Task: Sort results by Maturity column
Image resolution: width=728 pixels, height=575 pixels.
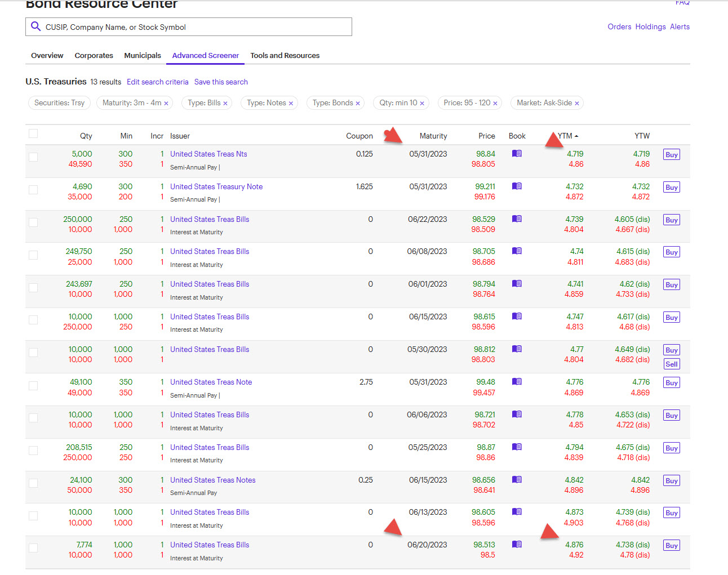Action: (433, 136)
